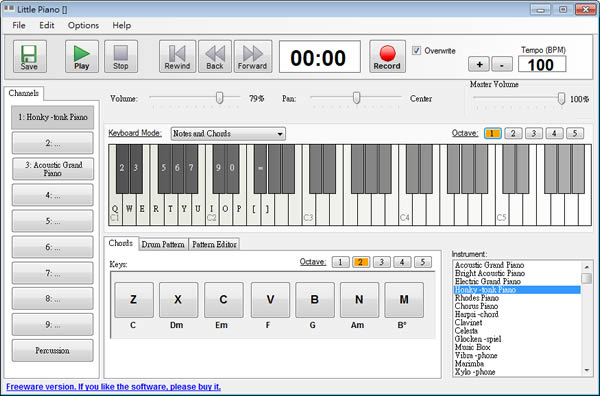
Task: Select channel 3 Acoustic Grand Piano
Action: pos(53,169)
